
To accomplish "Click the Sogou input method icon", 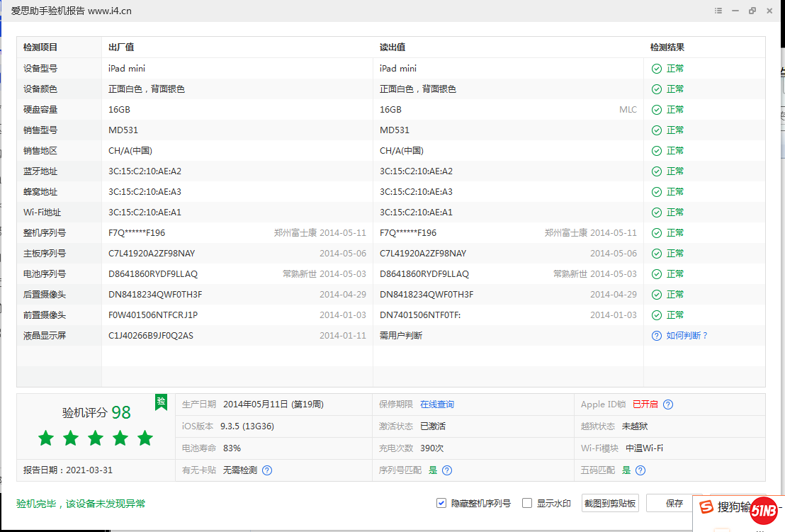I will (706, 507).
